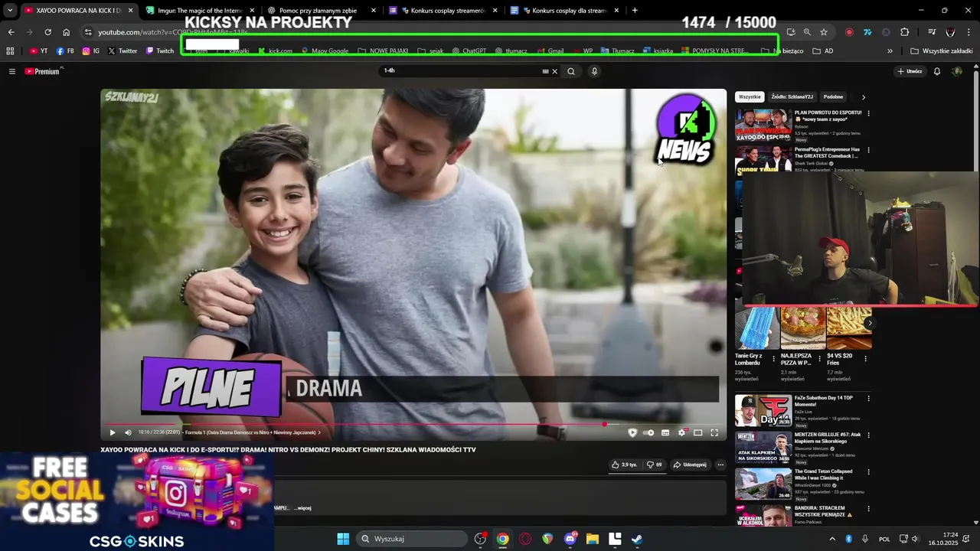
Task: Open the YouTube guide hamburger menu
Action: pyautogui.click(x=11, y=71)
